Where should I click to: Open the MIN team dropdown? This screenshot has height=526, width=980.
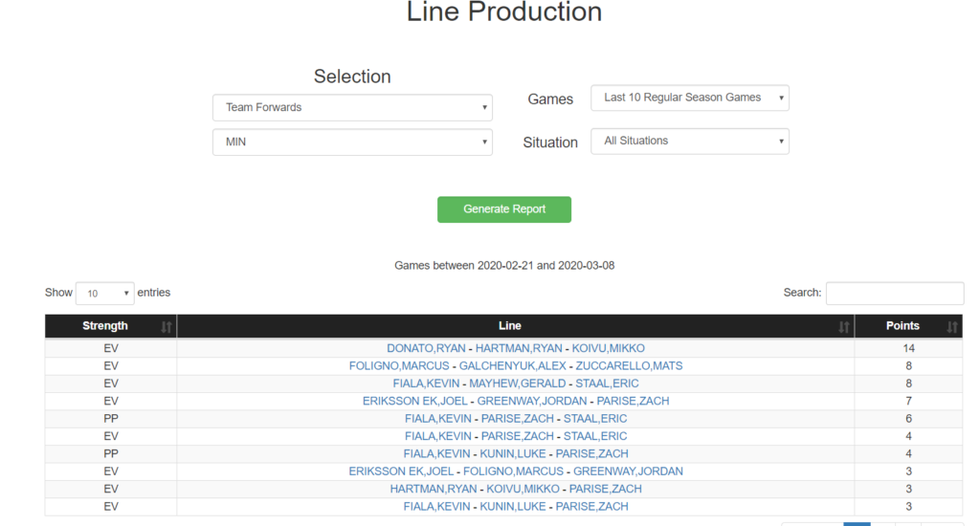[352, 142]
